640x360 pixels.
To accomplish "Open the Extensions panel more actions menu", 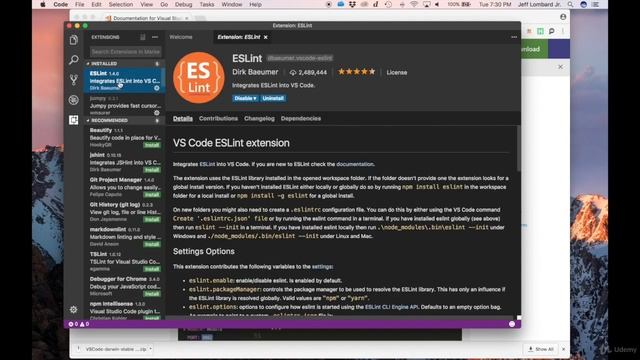I will tap(155, 37).
